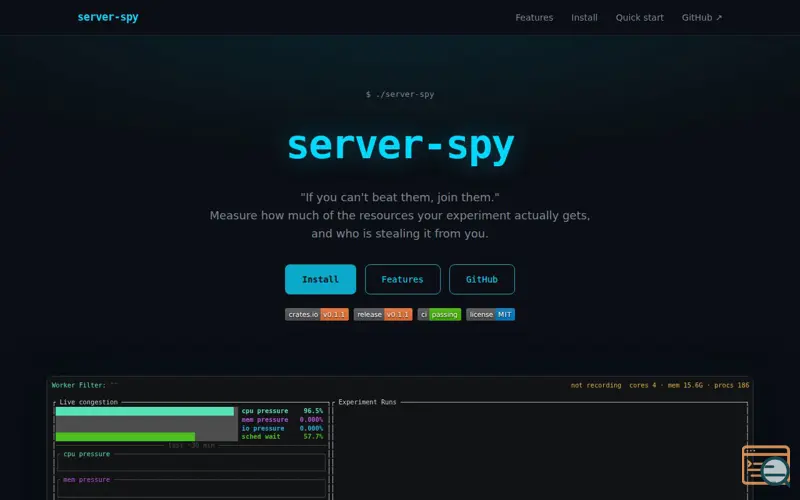Click the 'Experiment Runs' panel title
Viewport: 800px width, 500px height.
tap(367, 402)
